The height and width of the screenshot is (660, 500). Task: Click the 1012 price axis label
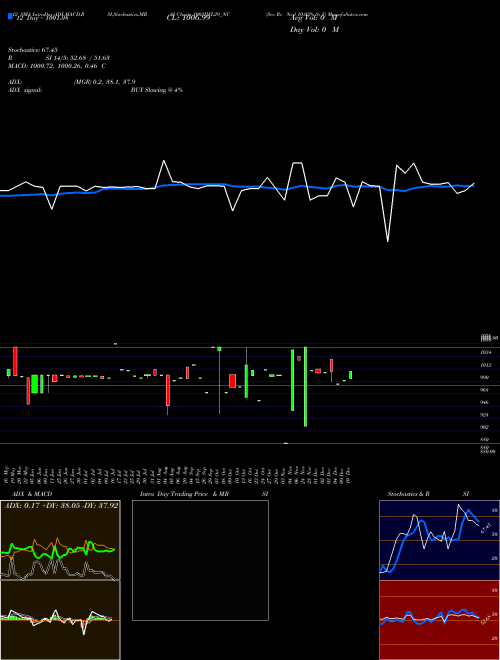pyautogui.click(x=486, y=365)
